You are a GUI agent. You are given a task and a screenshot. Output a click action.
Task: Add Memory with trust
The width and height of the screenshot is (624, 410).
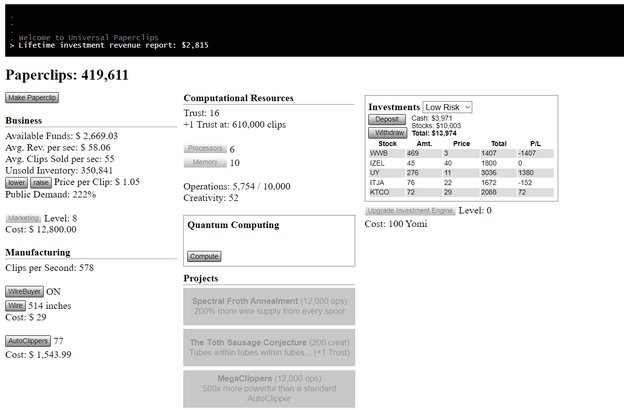click(x=204, y=162)
